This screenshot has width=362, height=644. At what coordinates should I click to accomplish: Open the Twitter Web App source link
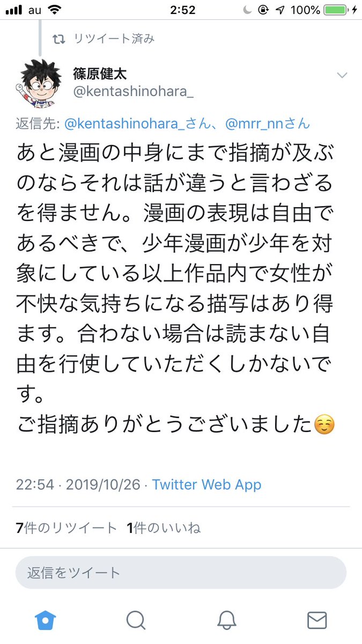206,485
